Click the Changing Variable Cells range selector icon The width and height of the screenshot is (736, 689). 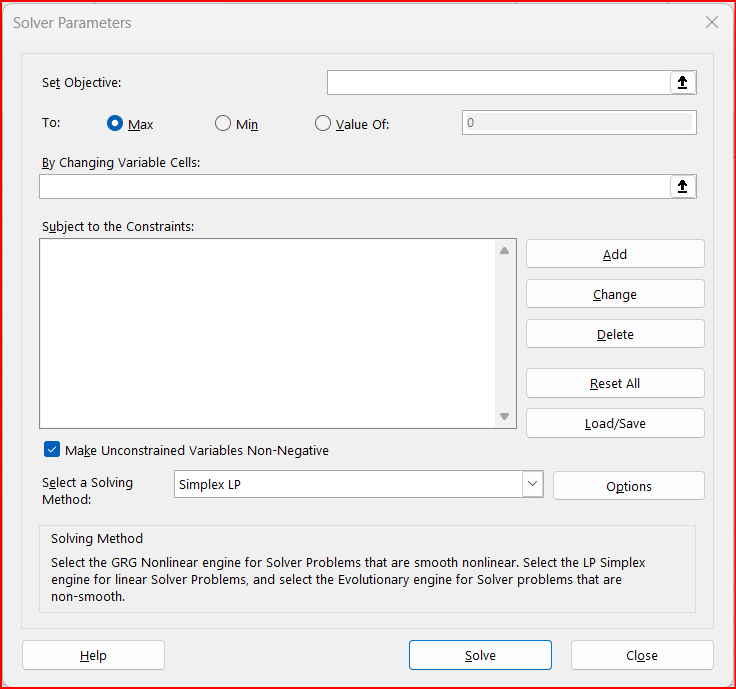point(682,187)
